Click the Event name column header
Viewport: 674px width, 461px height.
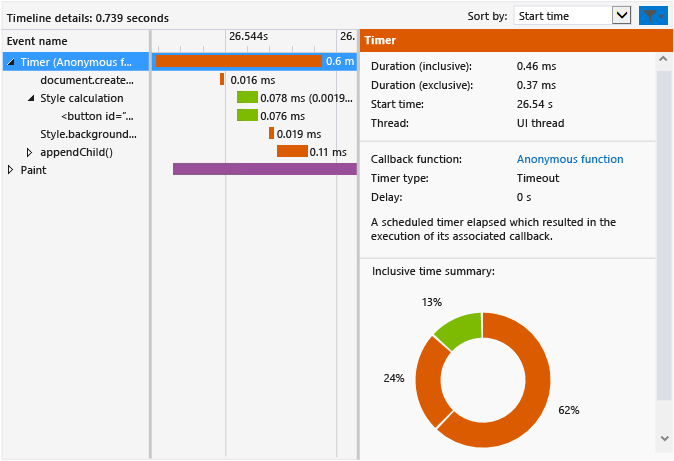click(x=37, y=41)
